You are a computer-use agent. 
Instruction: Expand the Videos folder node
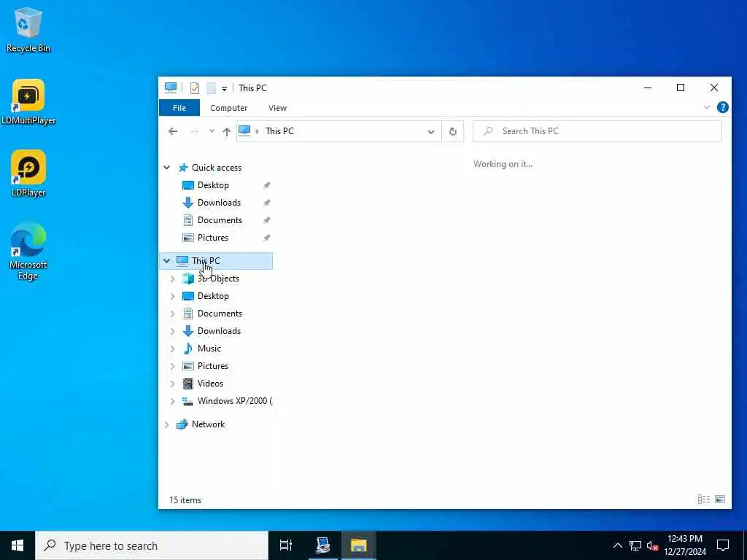point(172,384)
